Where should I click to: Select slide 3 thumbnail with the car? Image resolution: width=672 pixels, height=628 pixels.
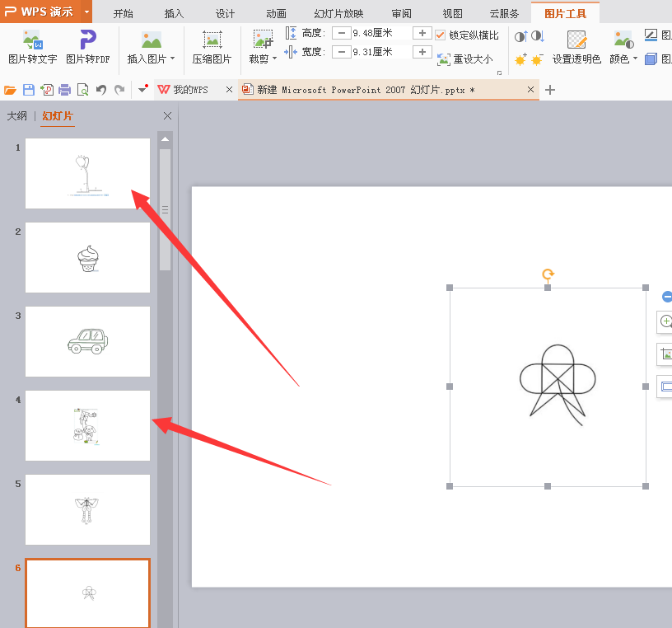87,341
